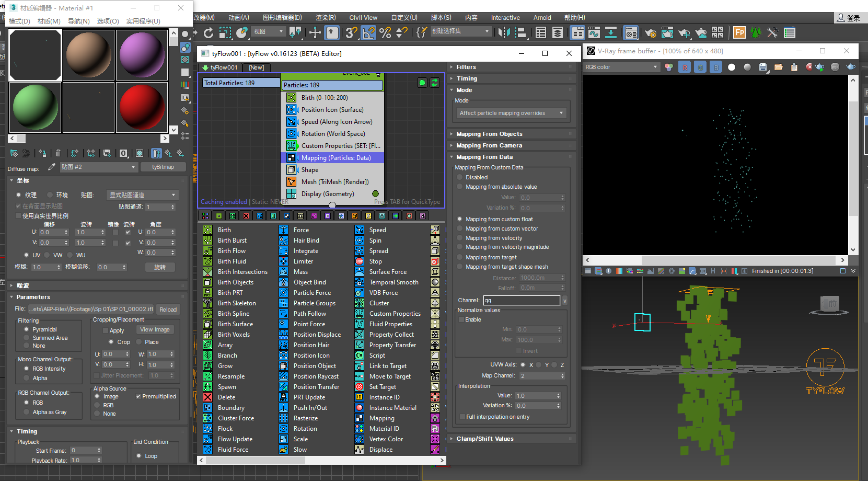Expand the Clamp/Shift Values rollout
Viewport: 868px width, 481px height.
pos(512,439)
